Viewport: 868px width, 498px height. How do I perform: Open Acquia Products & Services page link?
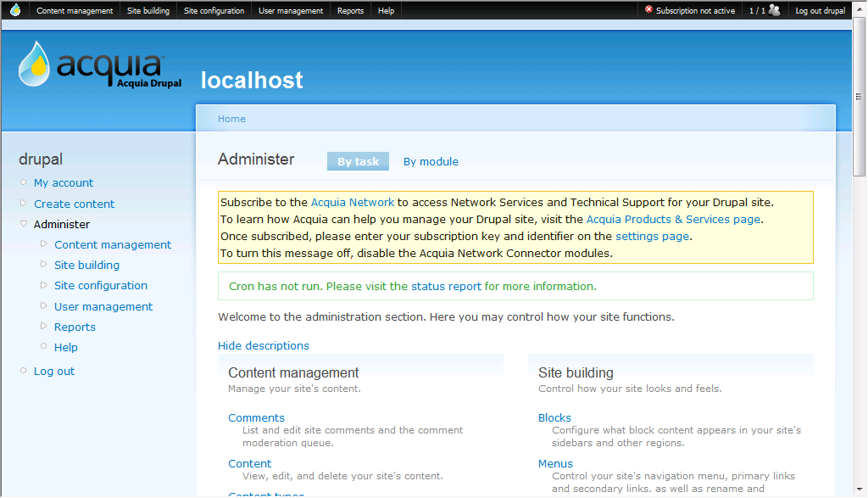(x=673, y=220)
